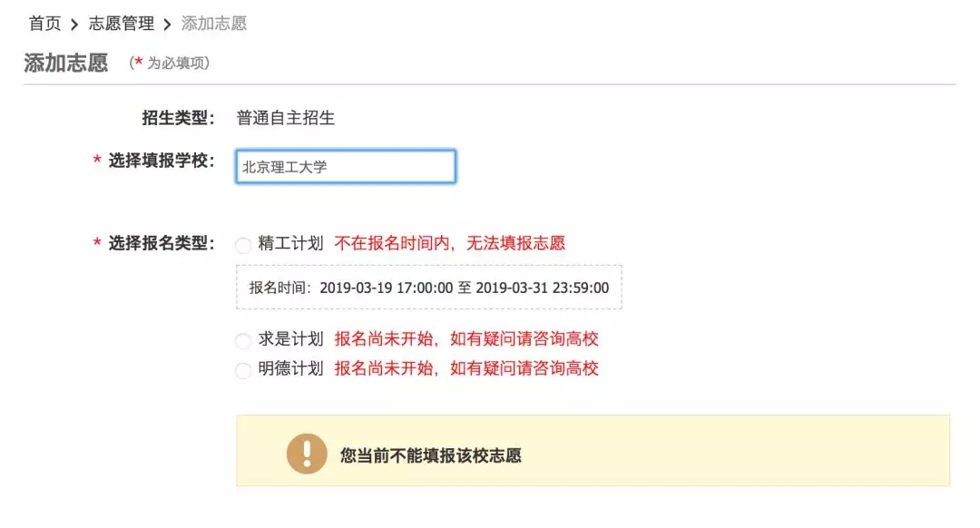This screenshot has height=528, width=980.
Task: Go to 首页 via breadcrumb
Action: pos(44,24)
